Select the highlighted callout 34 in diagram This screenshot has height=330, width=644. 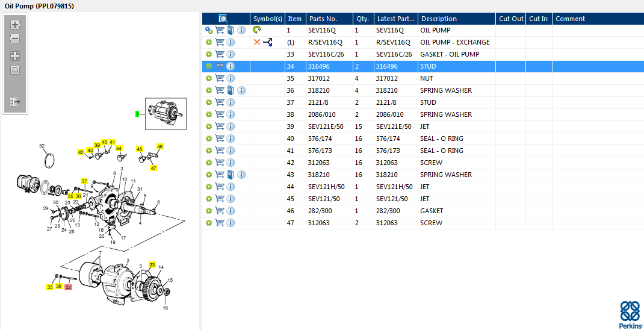coord(68,287)
